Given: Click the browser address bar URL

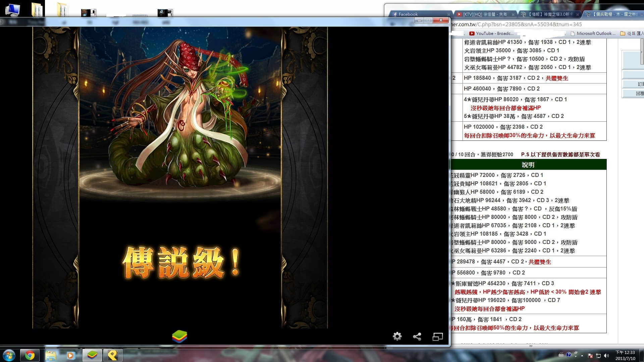Looking at the screenshot, I should 537,24.
